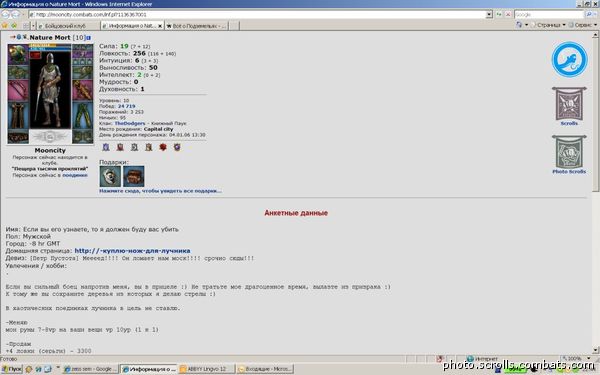Click the Google search box
Viewport: 600px width, 375px height.
pyautogui.click(x=549, y=15)
